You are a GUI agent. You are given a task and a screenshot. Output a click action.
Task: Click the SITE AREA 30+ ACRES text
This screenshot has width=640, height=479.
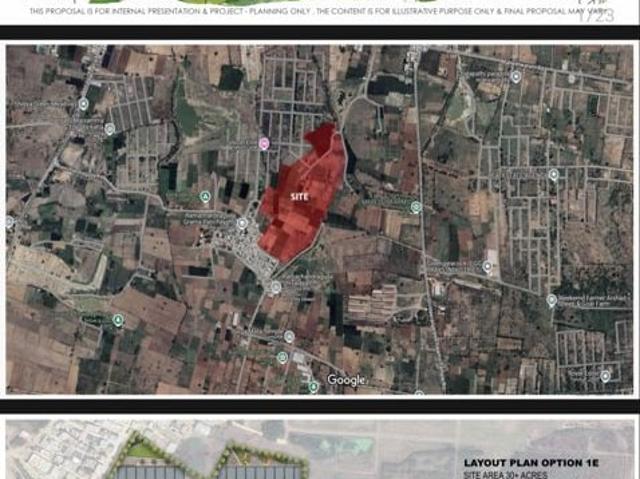[506, 475]
